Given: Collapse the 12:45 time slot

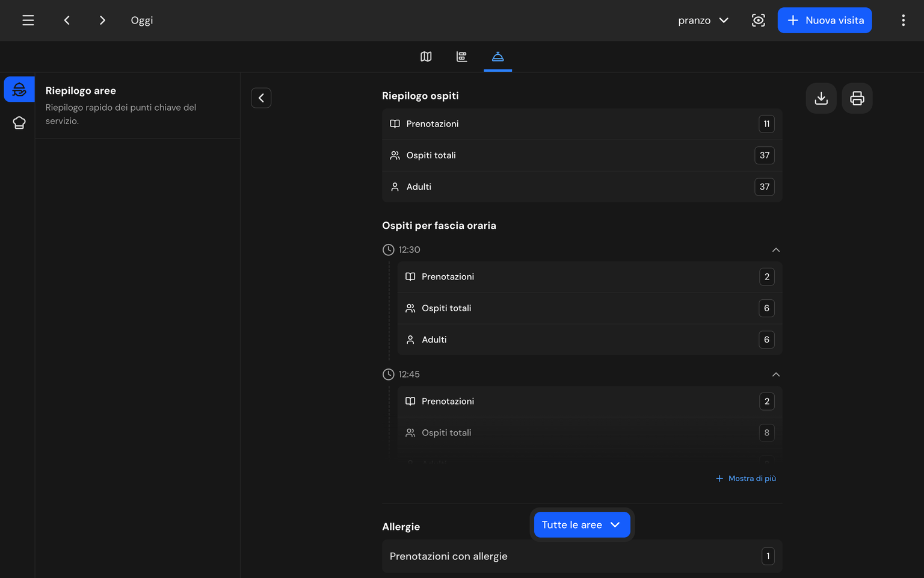Looking at the screenshot, I should coord(776,374).
